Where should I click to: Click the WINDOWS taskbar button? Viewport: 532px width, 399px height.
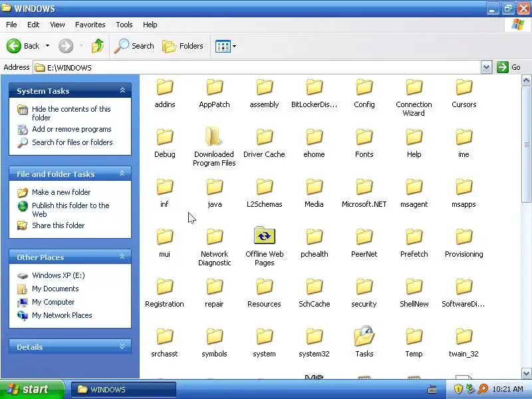(124, 390)
